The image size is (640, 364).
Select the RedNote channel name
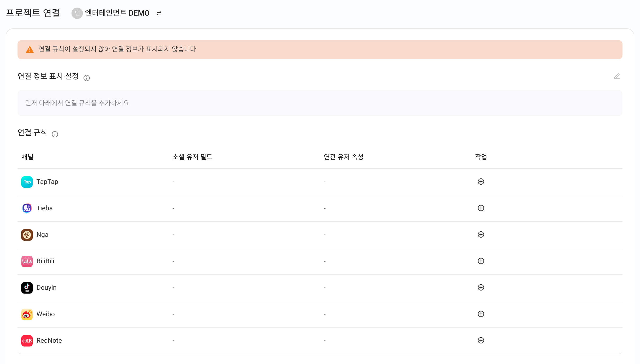[49, 341]
